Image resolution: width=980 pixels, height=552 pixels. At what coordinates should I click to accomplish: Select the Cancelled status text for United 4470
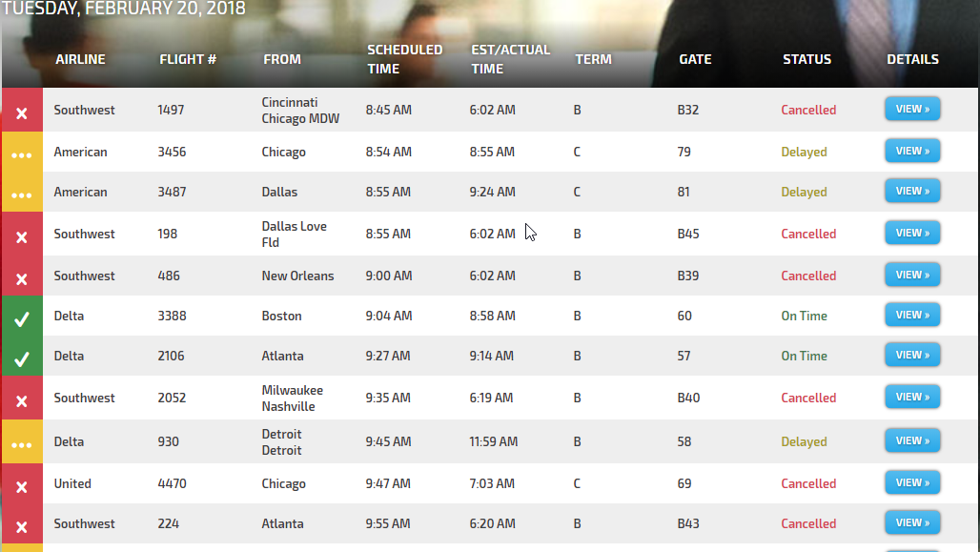(x=808, y=483)
